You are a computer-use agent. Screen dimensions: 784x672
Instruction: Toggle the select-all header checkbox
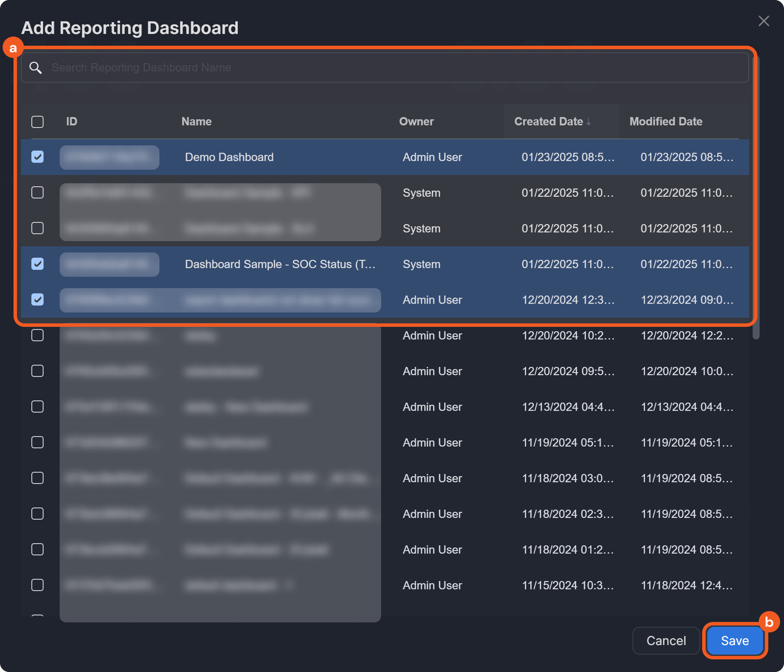coord(37,122)
